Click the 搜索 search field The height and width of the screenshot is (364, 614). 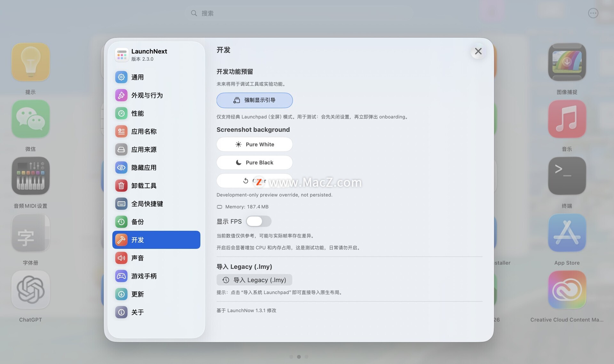click(299, 13)
